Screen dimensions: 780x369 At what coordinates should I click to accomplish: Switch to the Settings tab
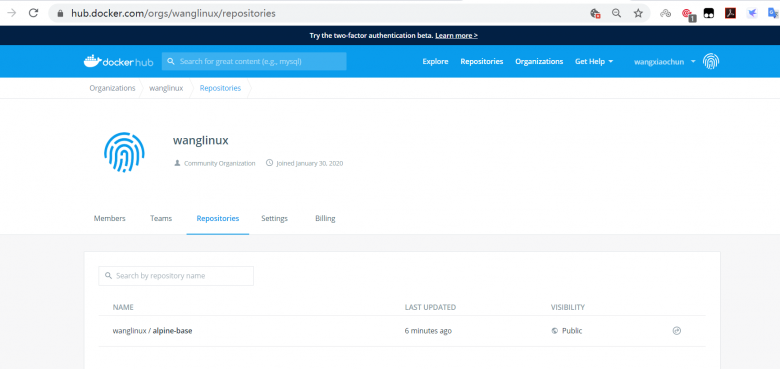(275, 218)
